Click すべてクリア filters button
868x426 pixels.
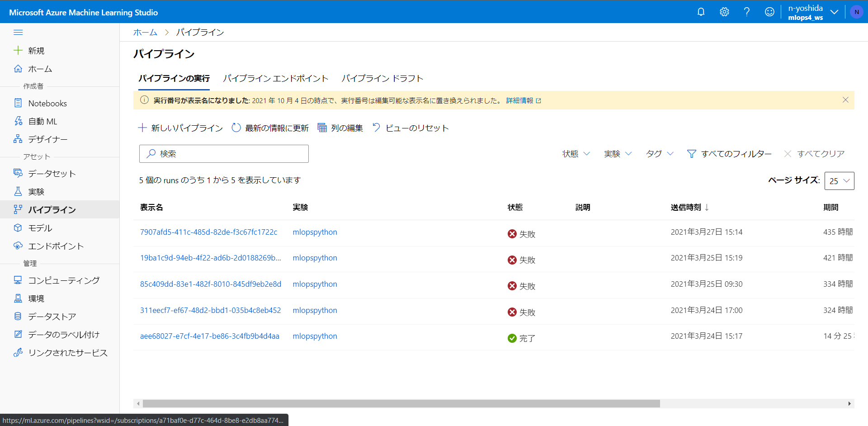coord(814,154)
